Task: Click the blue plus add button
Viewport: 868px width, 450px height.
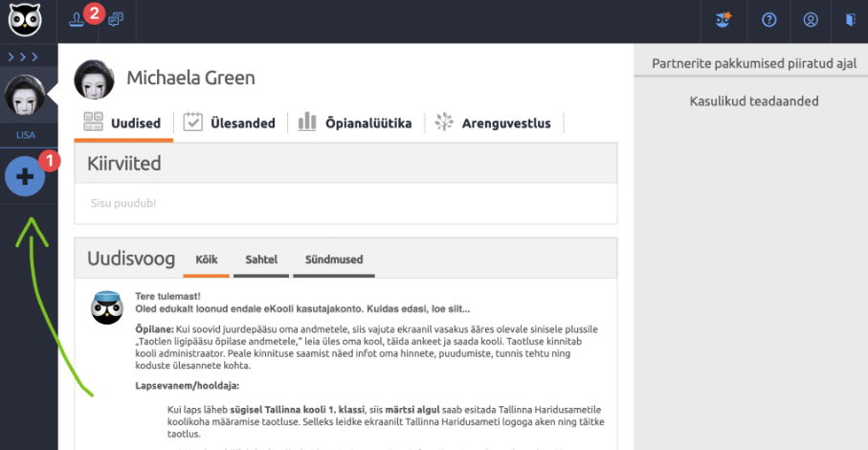Action: [25, 177]
